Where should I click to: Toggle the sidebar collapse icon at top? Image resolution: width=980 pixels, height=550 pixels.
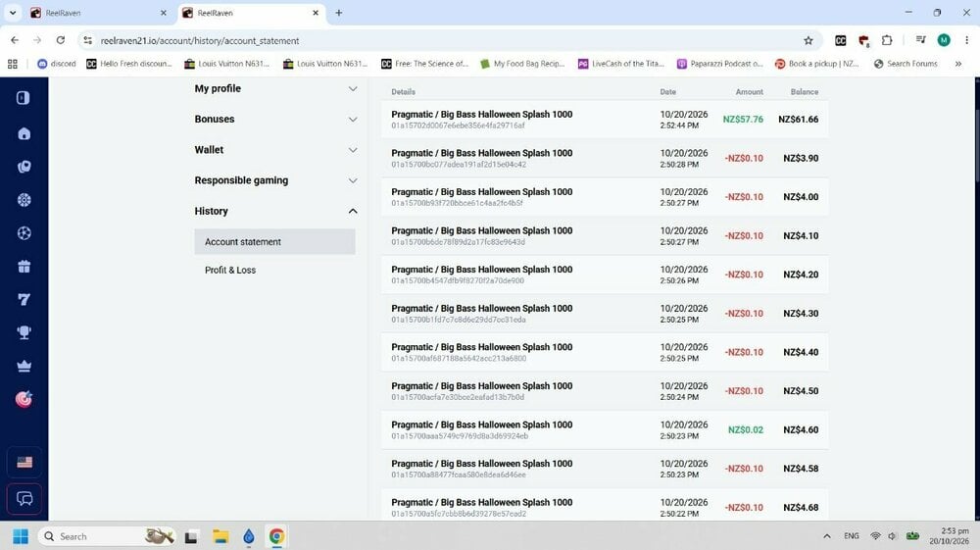[24, 97]
